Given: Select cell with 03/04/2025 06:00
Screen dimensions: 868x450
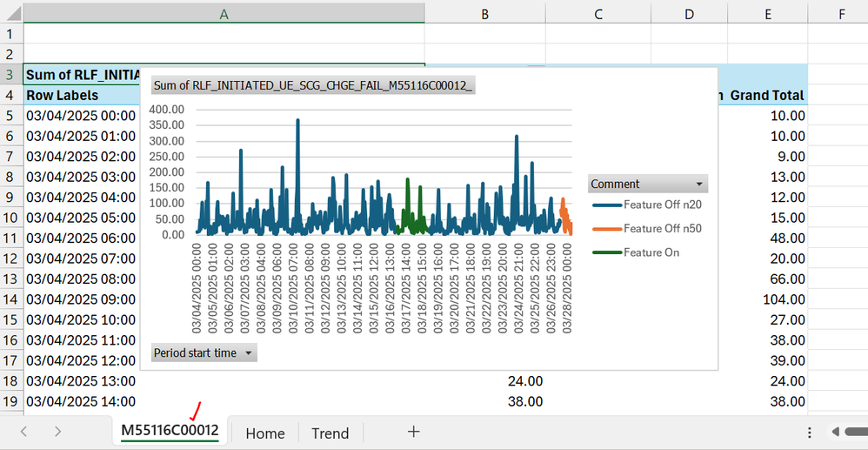Looking at the screenshot, I should 82,238.
